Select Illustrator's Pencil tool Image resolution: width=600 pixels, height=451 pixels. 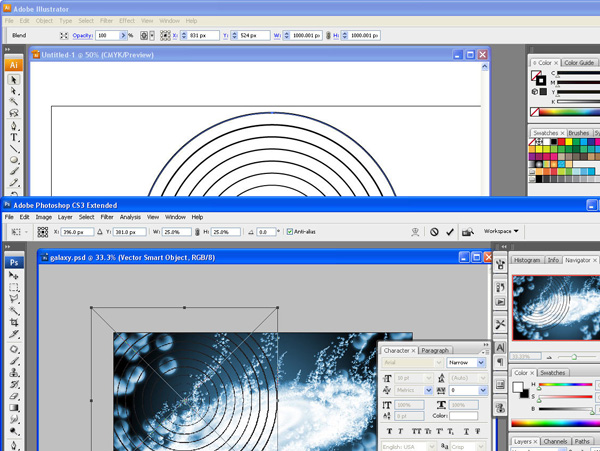tap(14, 182)
